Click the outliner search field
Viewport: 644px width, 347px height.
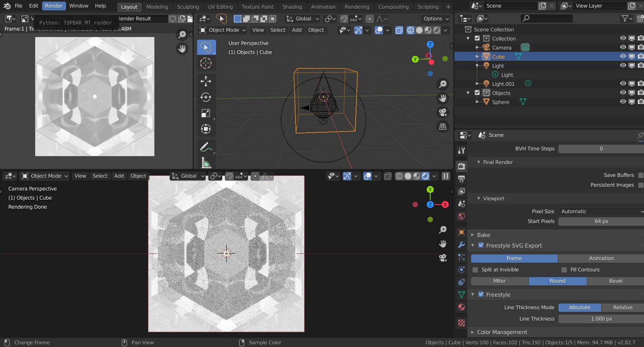pyautogui.click(x=546, y=18)
